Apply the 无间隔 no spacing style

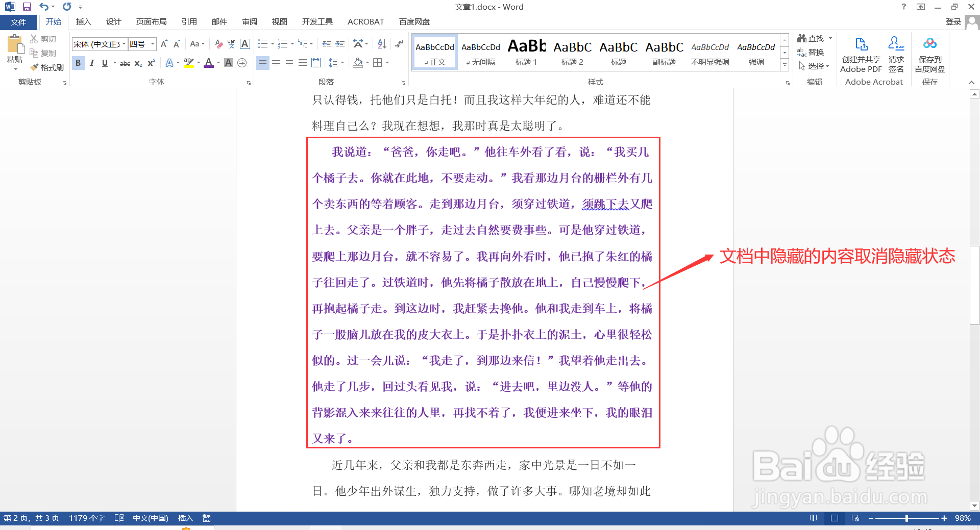pyautogui.click(x=480, y=53)
